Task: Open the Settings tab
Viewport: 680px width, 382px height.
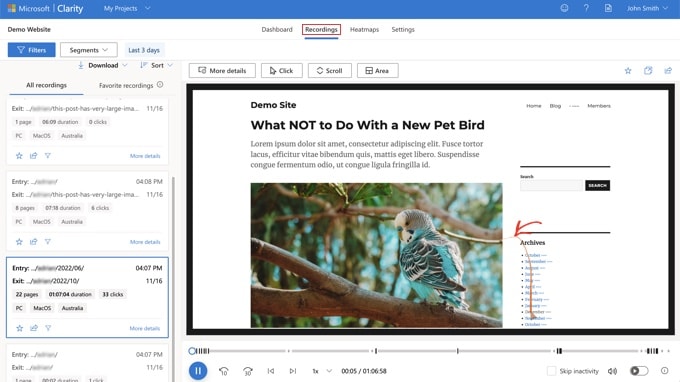Action: point(403,29)
